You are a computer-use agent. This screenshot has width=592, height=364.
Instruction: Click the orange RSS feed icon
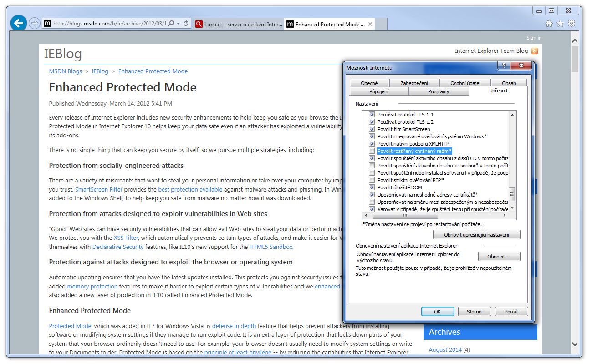[x=535, y=51]
